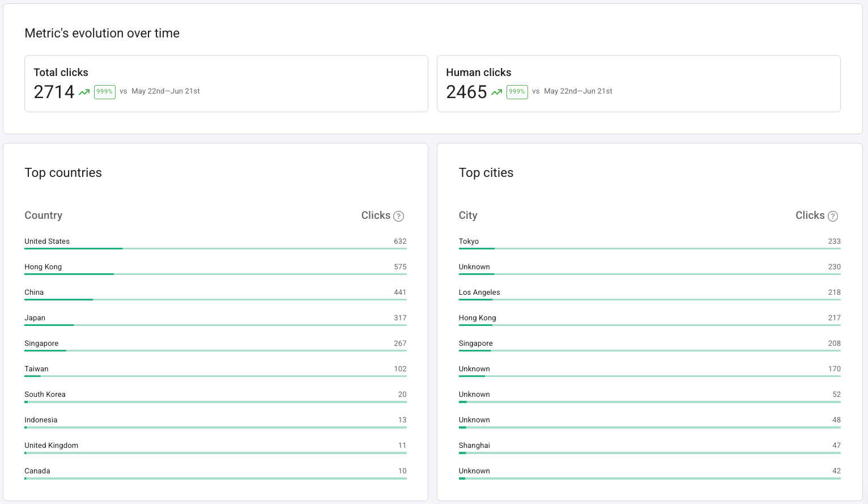The width and height of the screenshot is (868, 504).
Task: Click the Canada country row
Action: pos(215,472)
